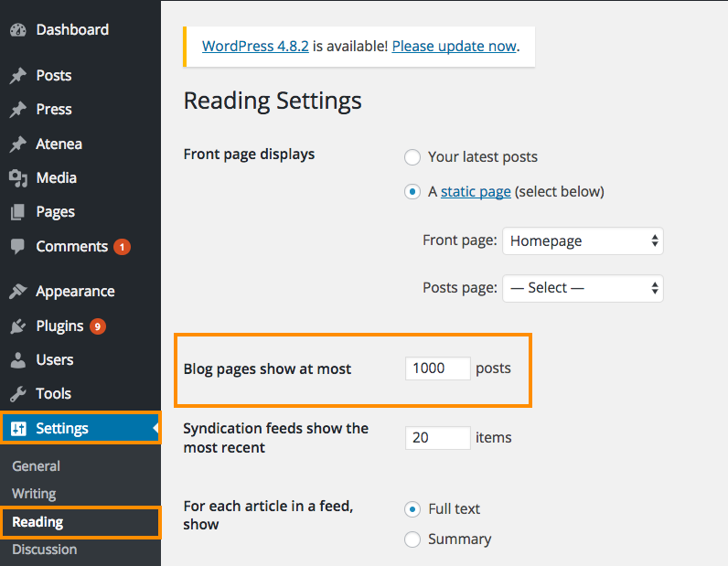Image resolution: width=728 pixels, height=566 pixels.
Task: Click the Comments speech bubble icon
Action: click(x=17, y=246)
